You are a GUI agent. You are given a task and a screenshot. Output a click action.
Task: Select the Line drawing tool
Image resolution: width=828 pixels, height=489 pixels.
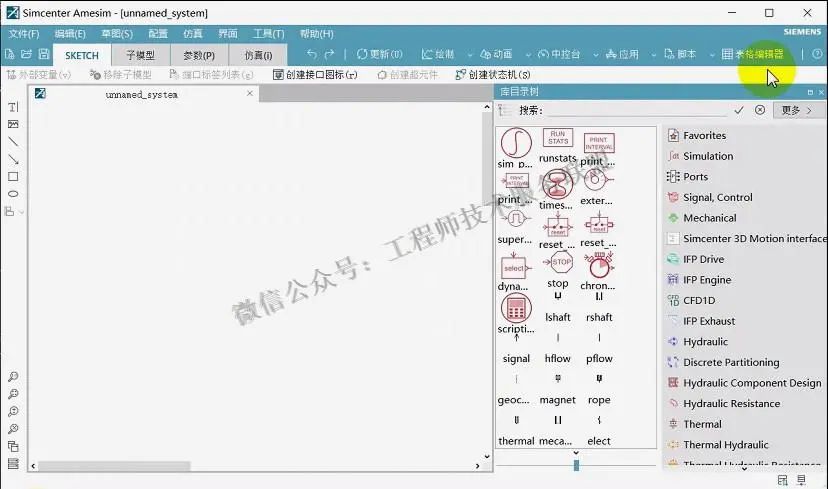click(x=13, y=142)
